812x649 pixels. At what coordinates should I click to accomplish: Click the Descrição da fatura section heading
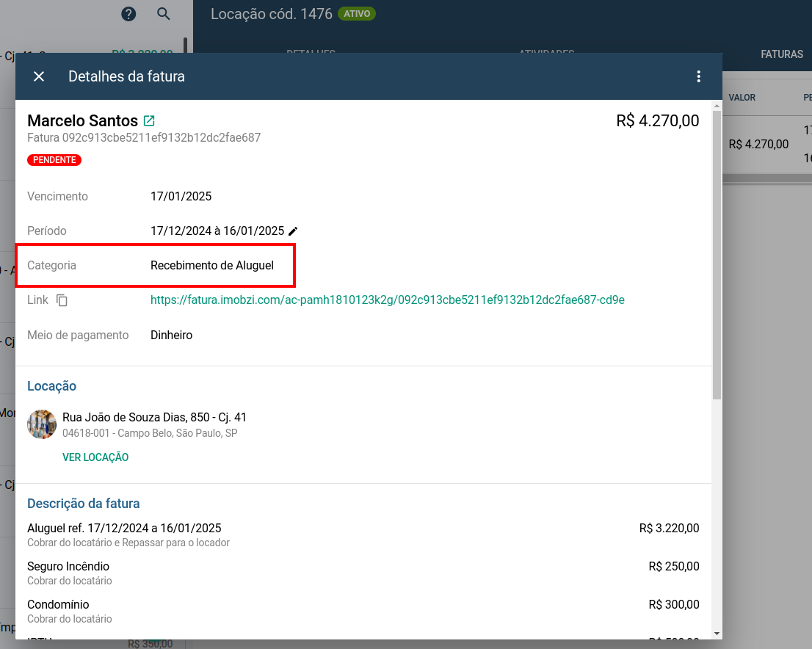[84, 504]
